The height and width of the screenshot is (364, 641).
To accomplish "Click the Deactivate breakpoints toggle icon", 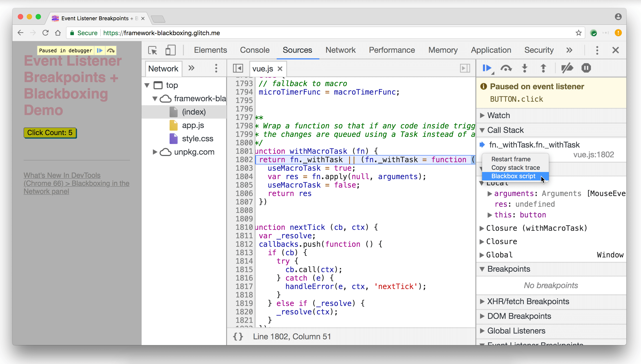I will [x=567, y=68].
